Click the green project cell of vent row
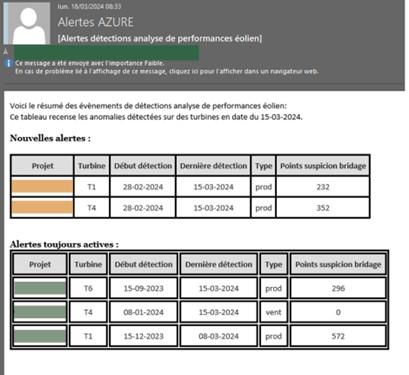409x375 pixels. click(40, 312)
